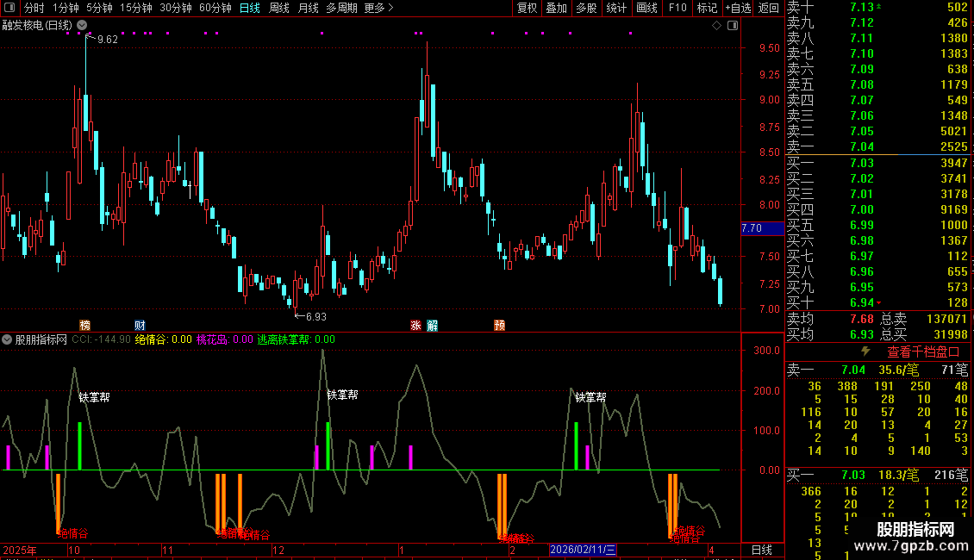
Task: Activate 画线 drawing tools
Action: point(646,8)
